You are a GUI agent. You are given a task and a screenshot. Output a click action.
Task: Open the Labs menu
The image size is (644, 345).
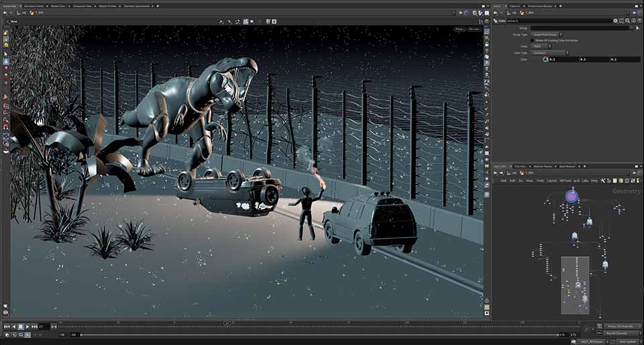tap(585, 181)
